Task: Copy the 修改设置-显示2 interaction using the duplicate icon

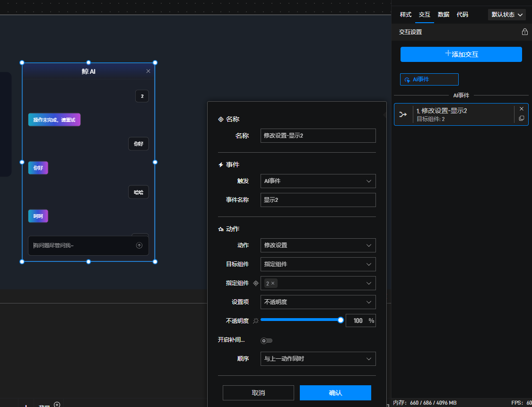Action: pos(522,118)
